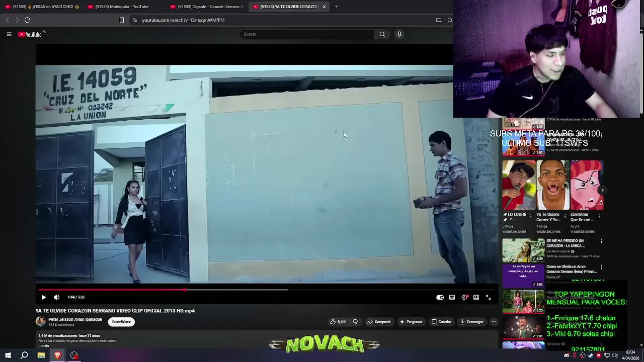644x362 pixels.
Task: Go forward with the browser forward arrow
Action: [x=17, y=20]
